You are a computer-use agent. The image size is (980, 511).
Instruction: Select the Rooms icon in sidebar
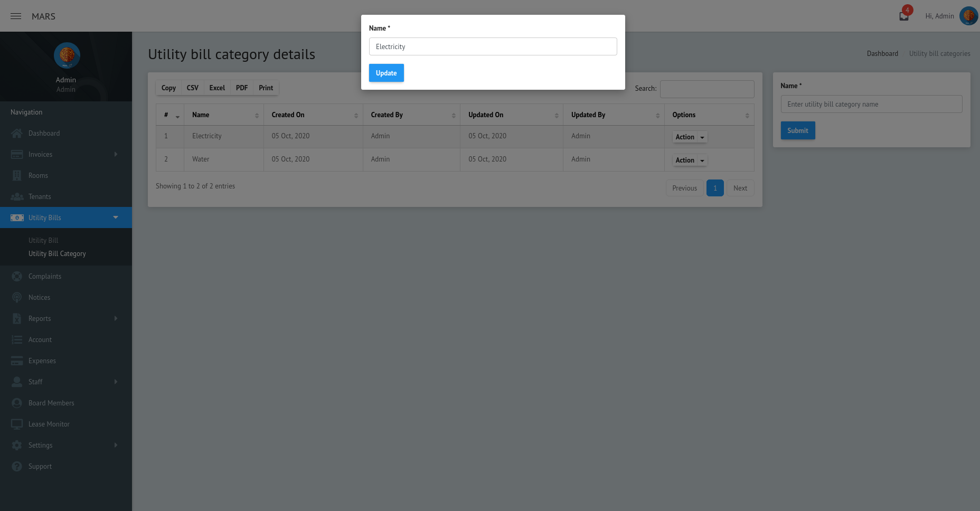tap(17, 175)
